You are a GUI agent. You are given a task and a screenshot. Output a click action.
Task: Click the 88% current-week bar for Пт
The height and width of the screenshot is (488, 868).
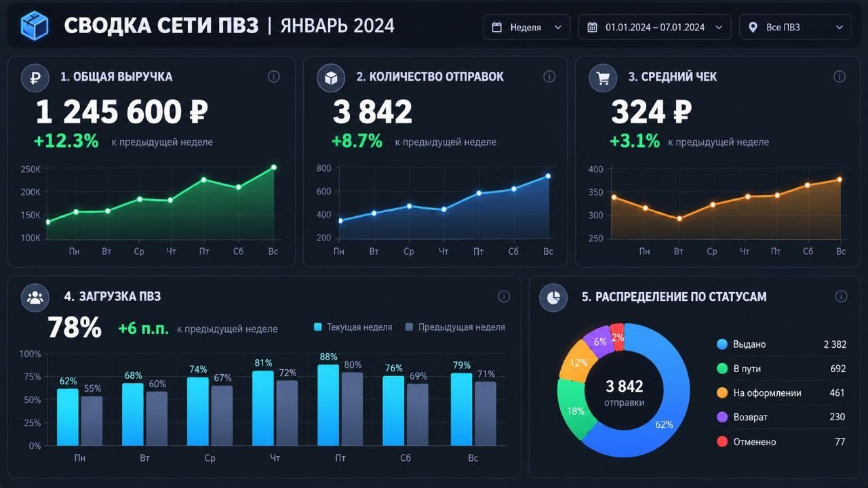[x=329, y=405]
